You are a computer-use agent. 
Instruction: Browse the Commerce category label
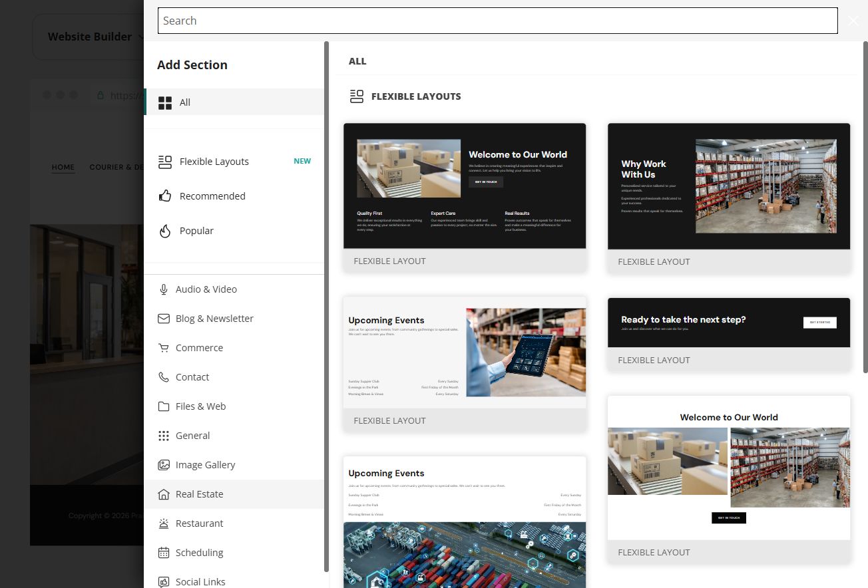199,348
